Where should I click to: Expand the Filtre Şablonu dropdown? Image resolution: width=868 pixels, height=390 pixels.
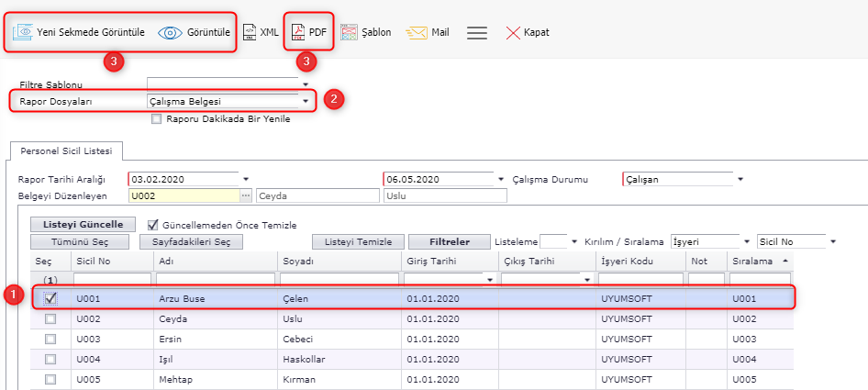click(x=305, y=84)
